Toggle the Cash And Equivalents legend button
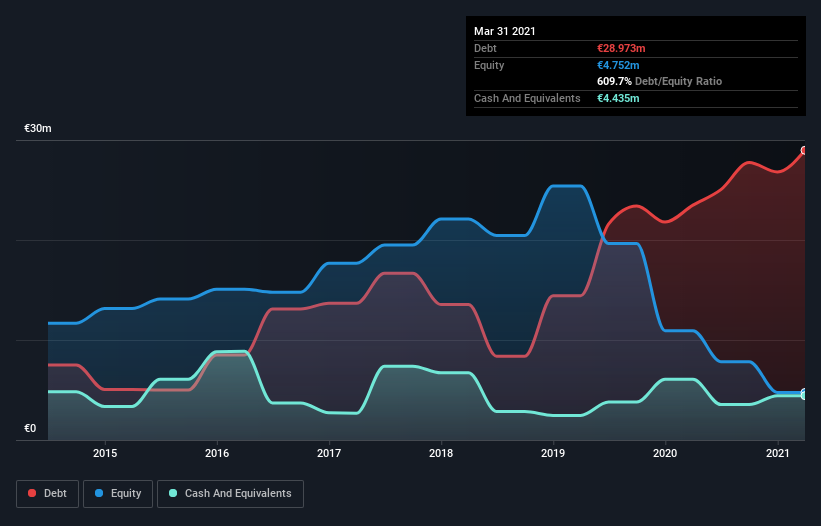The height and width of the screenshot is (526, 821). pyautogui.click(x=230, y=494)
